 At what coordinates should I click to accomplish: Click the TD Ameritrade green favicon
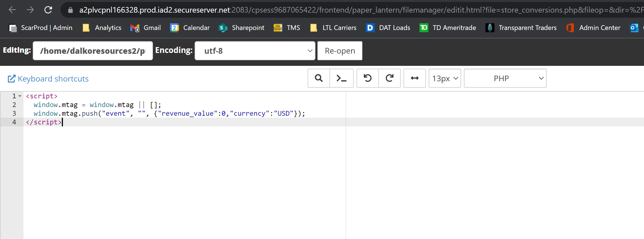424,28
